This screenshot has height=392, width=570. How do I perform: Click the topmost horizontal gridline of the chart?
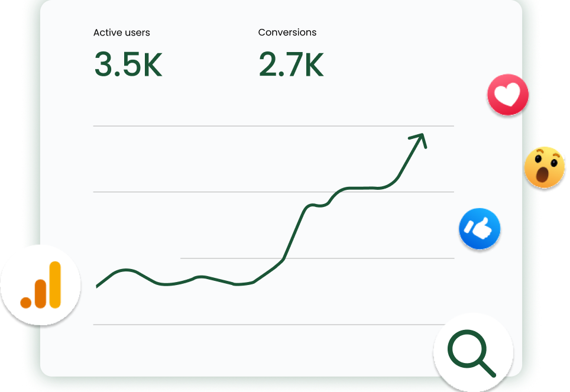point(273,126)
